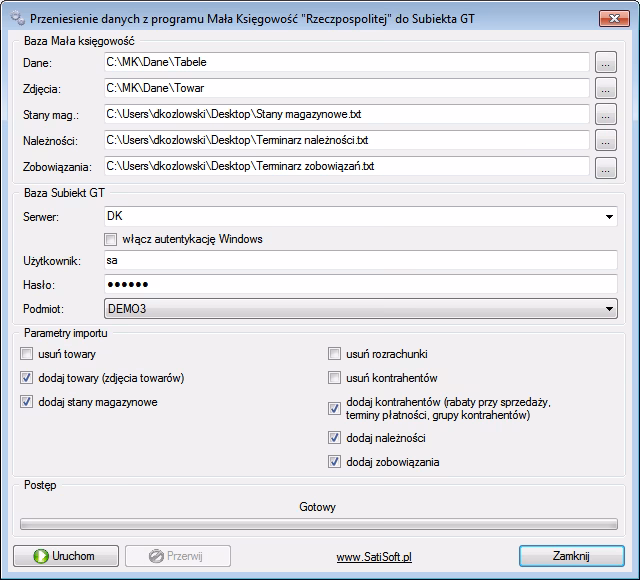The width and height of the screenshot is (640, 580).
Task: Click browse button next to Dane path
Action: [606, 63]
